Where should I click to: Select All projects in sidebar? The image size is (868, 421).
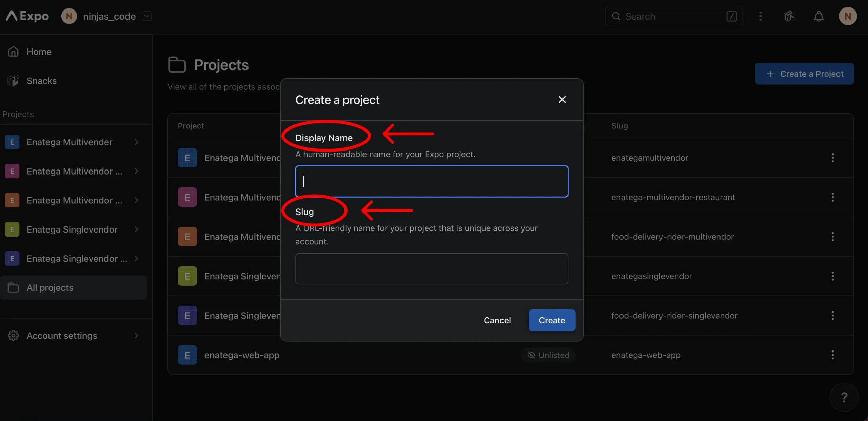pyautogui.click(x=50, y=287)
